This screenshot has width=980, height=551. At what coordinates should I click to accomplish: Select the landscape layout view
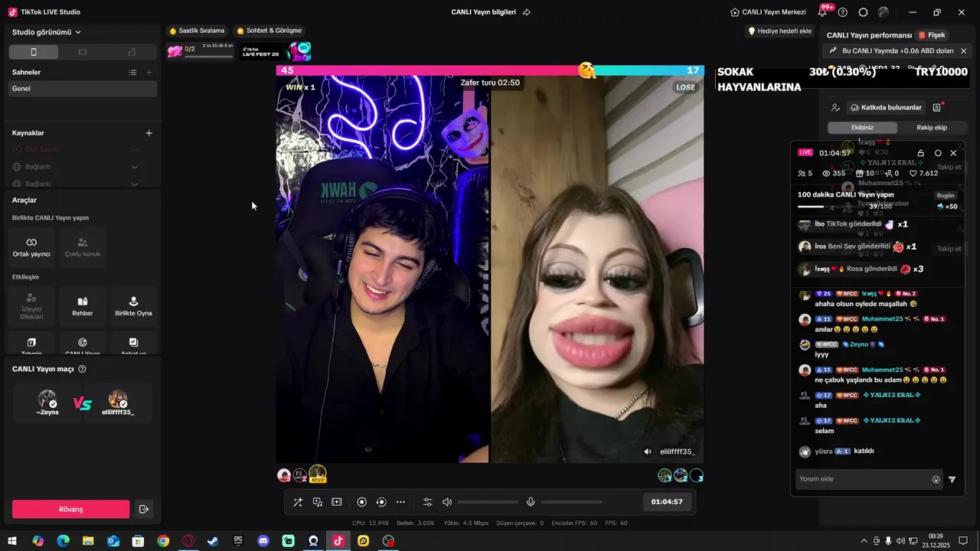click(x=83, y=52)
